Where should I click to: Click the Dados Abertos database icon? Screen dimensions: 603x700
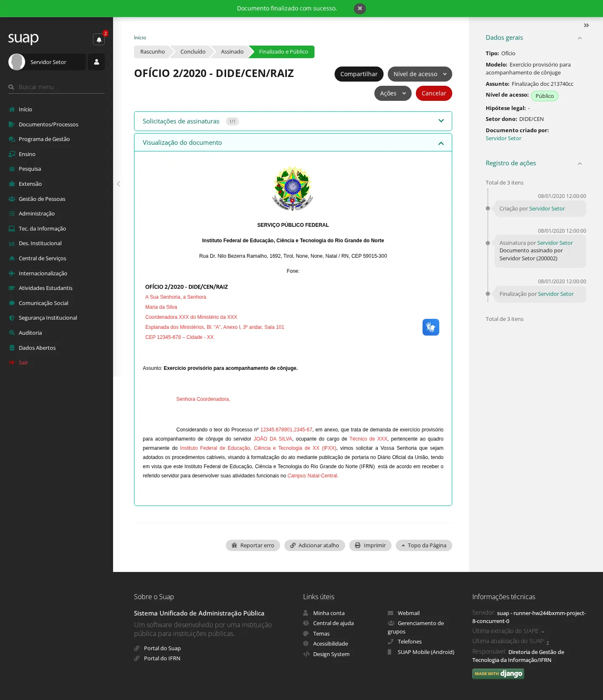click(x=12, y=348)
